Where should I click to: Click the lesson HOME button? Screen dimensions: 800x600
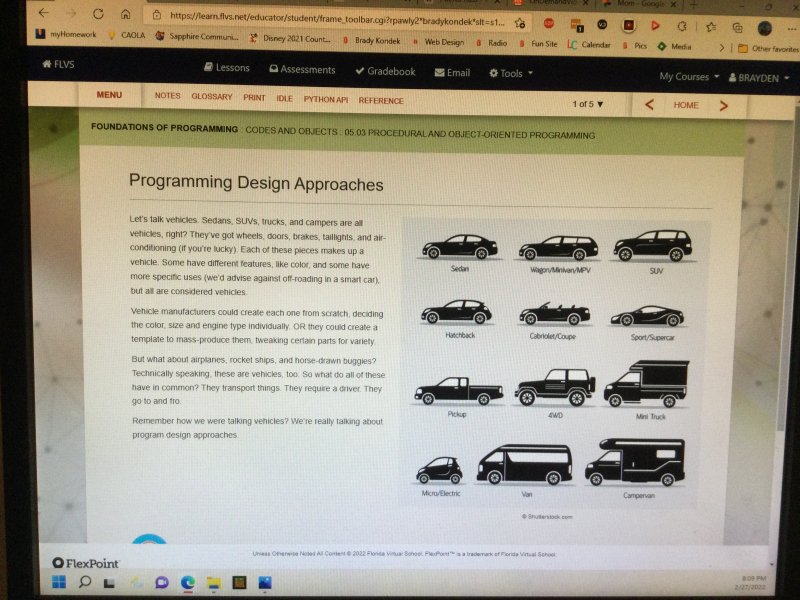(x=686, y=105)
